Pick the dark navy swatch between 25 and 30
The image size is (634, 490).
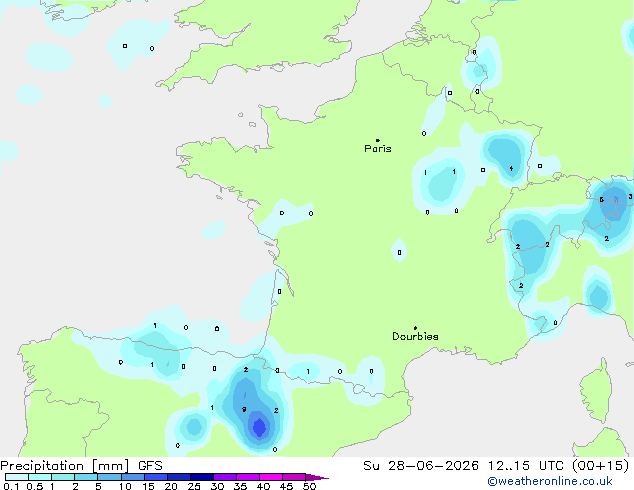[202, 477]
